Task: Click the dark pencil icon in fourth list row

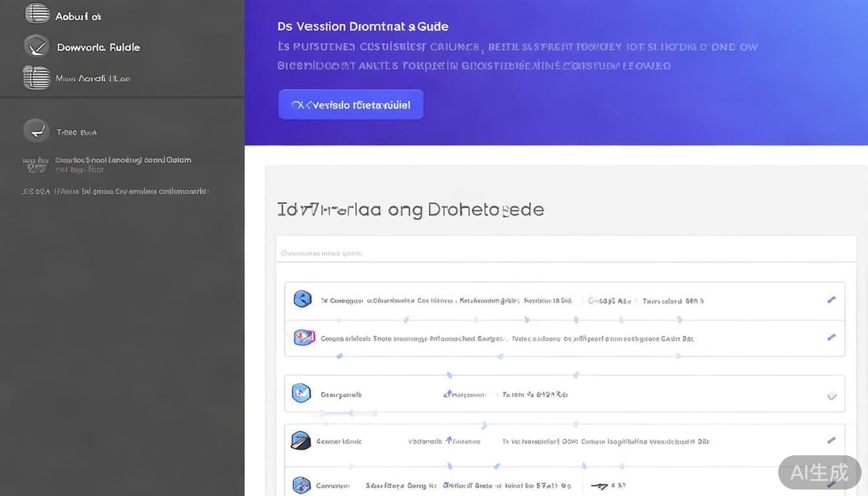Action: [301, 440]
